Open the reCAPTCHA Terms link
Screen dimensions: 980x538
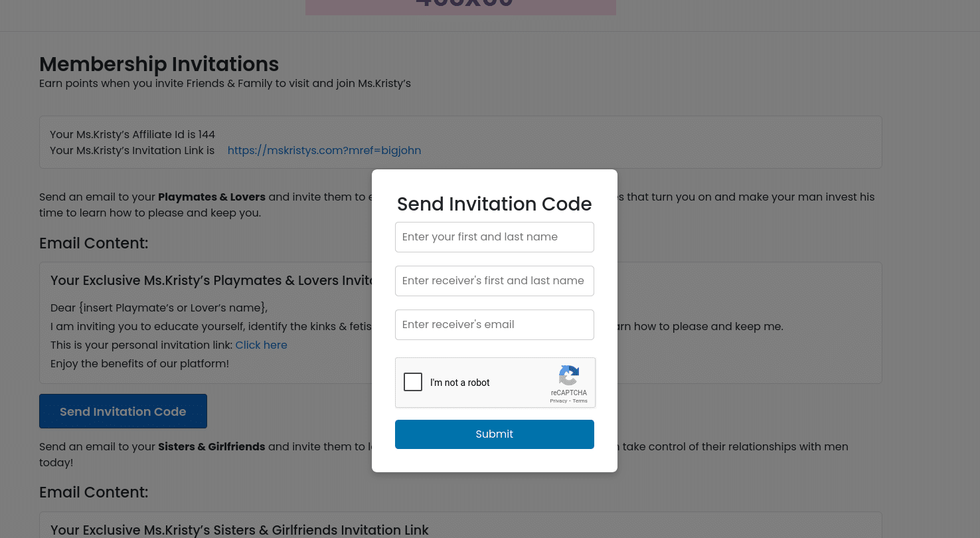click(580, 401)
